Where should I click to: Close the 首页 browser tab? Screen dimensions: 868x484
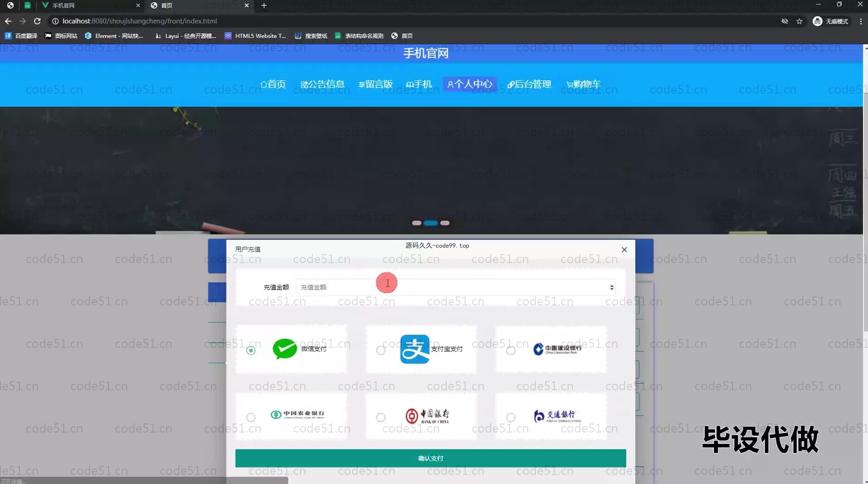(x=247, y=5)
